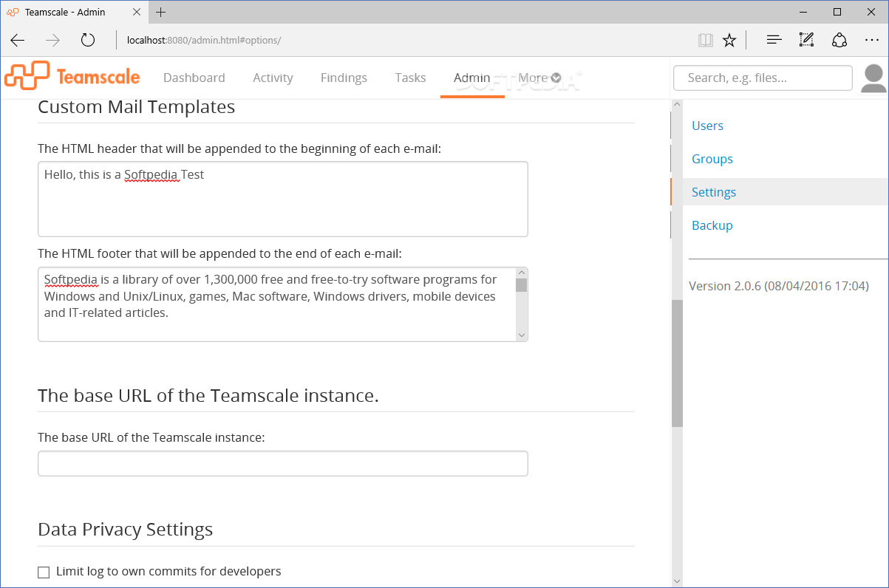Click the Version 2.0.6 text
889x588 pixels.
click(779, 286)
